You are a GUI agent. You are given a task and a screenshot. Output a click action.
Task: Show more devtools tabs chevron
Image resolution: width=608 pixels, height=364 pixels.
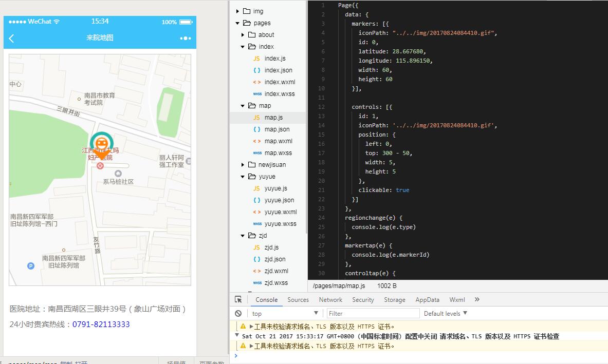[x=477, y=300]
